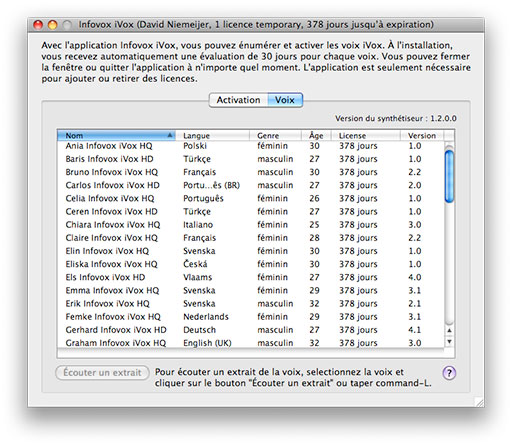512x445 pixels.
Task: Click the Nom column sort arrow
Action: [x=170, y=135]
